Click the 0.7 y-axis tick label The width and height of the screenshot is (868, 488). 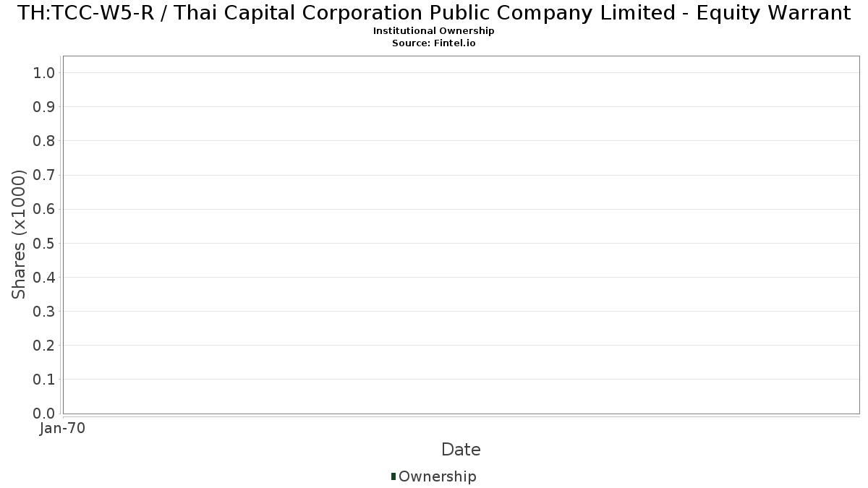pyautogui.click(x=44, y=175)
